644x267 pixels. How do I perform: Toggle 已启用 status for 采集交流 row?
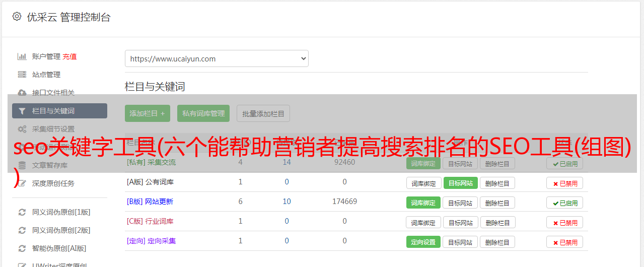(564, 163)
